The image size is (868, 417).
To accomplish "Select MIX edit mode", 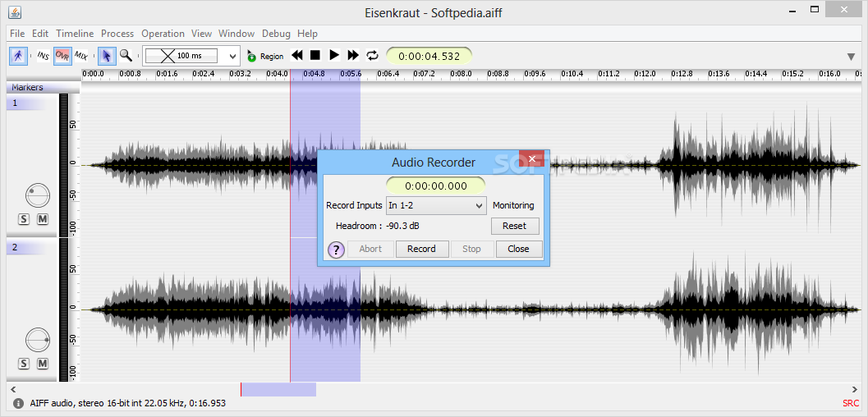I will (81, 55).
